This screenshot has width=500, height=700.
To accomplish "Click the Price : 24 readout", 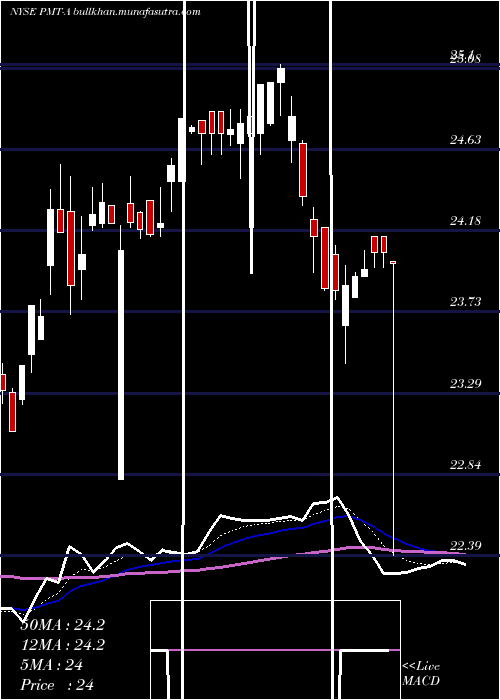I will [x=57, y=684].
